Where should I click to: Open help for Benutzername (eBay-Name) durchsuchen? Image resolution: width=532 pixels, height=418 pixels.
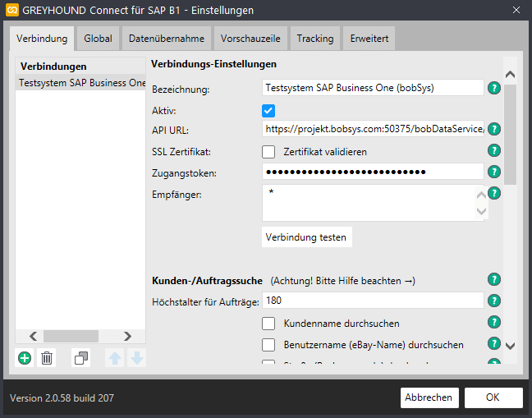coord(494,343)
